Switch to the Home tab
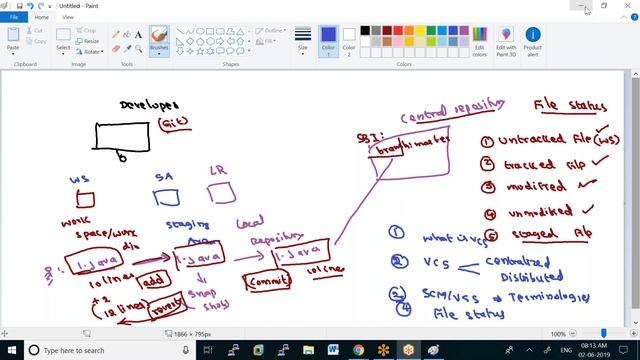Image resolution: width=640 pixels, height=360 pixels. [41, 17]
